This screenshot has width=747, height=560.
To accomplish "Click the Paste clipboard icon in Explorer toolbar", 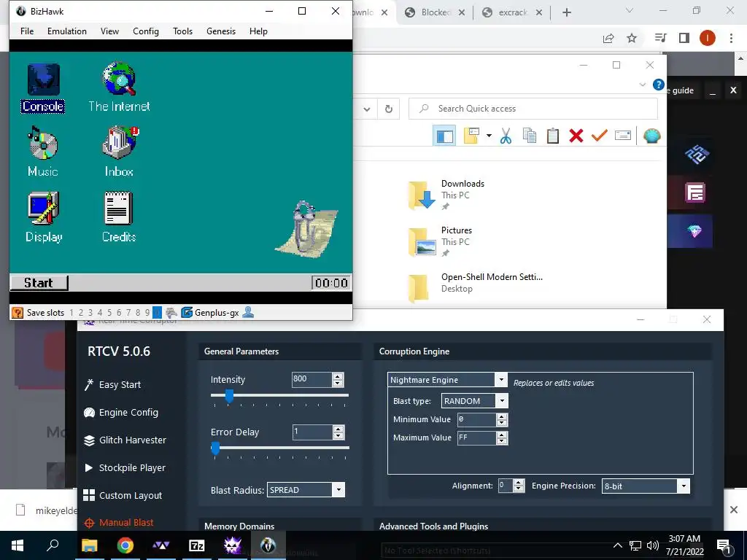I will tap(553, 136).
